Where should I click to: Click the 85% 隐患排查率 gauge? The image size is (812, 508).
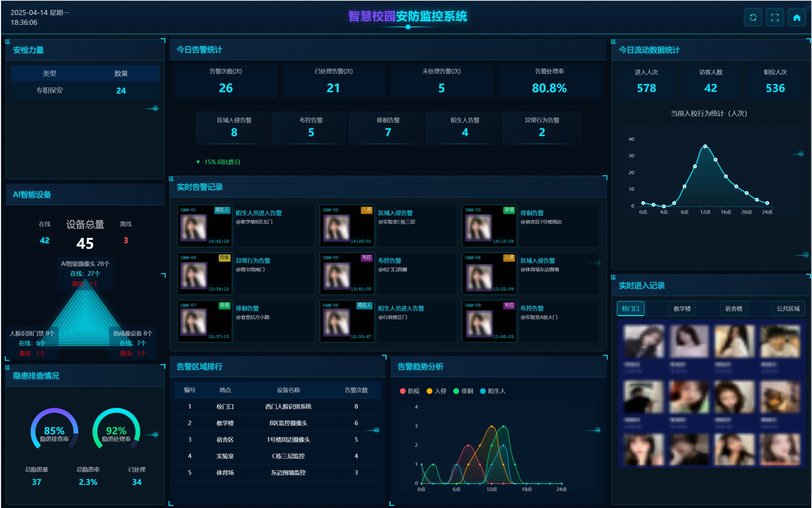click(54, 431)
